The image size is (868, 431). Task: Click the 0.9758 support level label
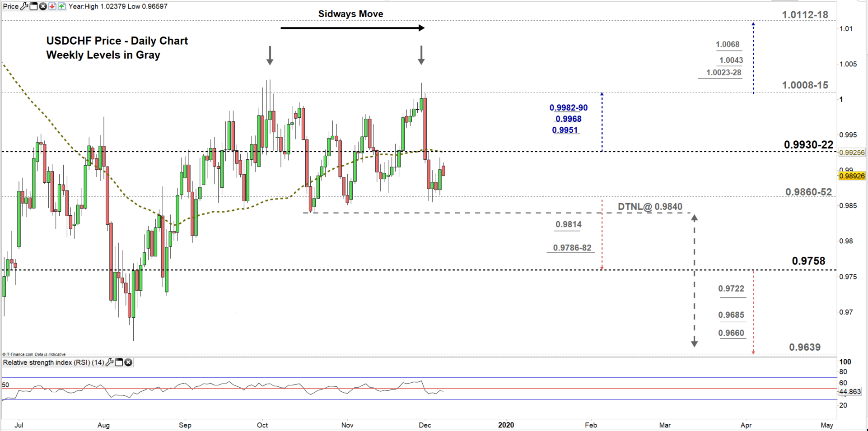(x=808, y=261)
